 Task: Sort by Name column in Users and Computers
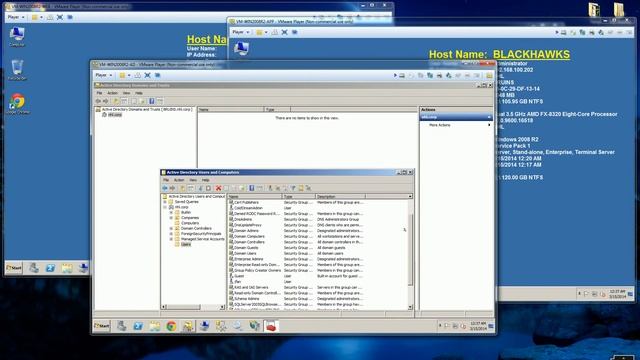coord(255,196)
